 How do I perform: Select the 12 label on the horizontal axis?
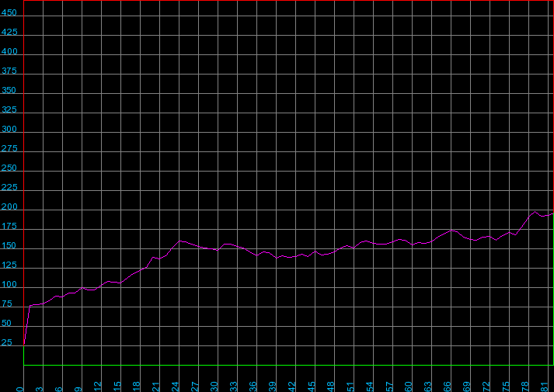pos(98,387)
